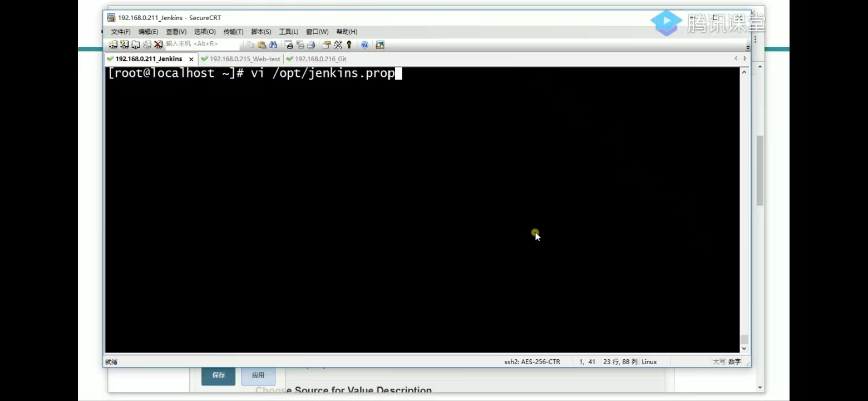868x401 pixels.
Task: Open the 传输(T) menu
Action: (x=233, y=32)
